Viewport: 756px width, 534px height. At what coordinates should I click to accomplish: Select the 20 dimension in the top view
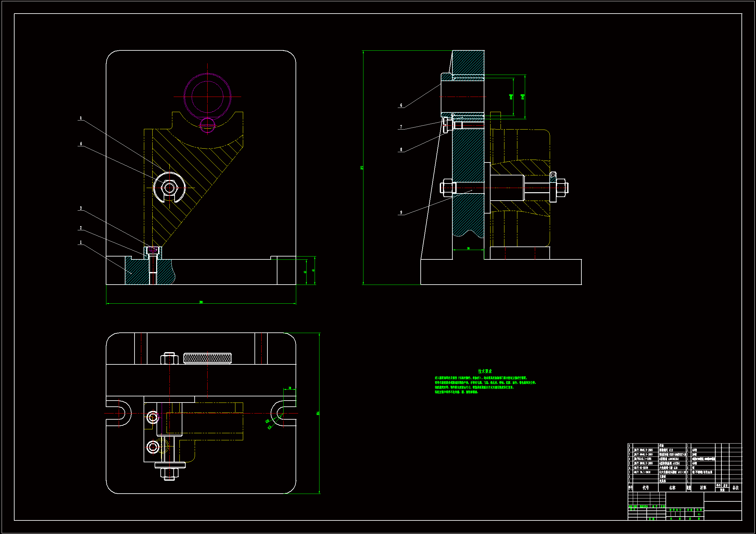290,388
